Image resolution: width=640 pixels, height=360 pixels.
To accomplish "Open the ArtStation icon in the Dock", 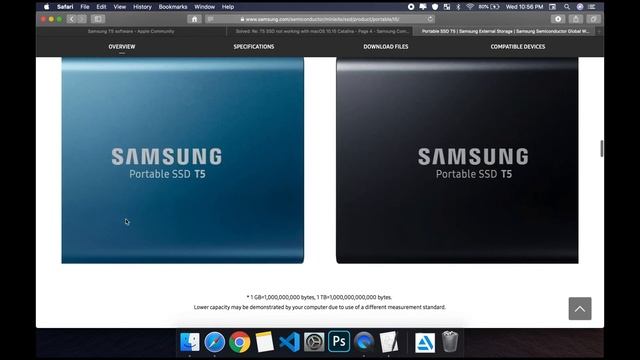I will [x=425, y=342].
